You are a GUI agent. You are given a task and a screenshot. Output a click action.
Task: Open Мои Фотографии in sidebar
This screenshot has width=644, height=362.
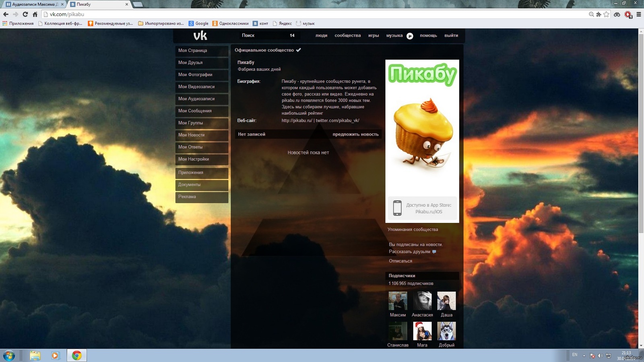(x=202, y=75)
